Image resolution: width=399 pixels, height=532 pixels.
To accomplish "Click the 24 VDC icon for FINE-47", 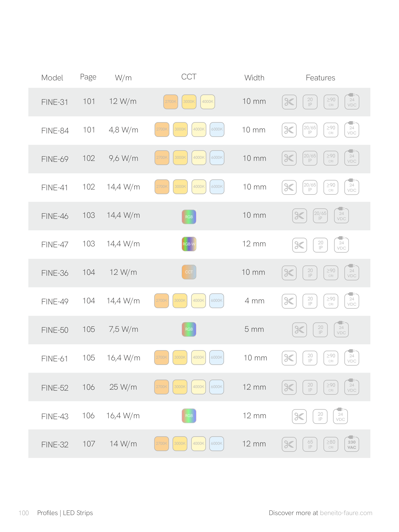I will pos(341,245).
